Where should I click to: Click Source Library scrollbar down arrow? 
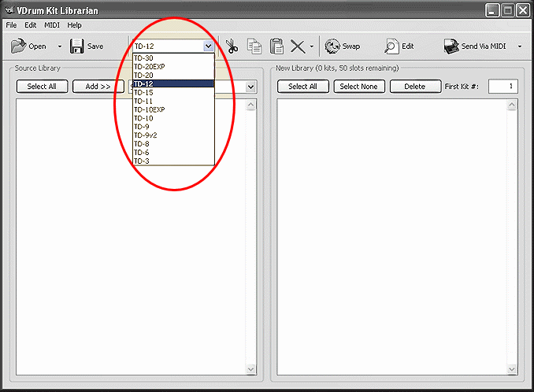point(251,369)
